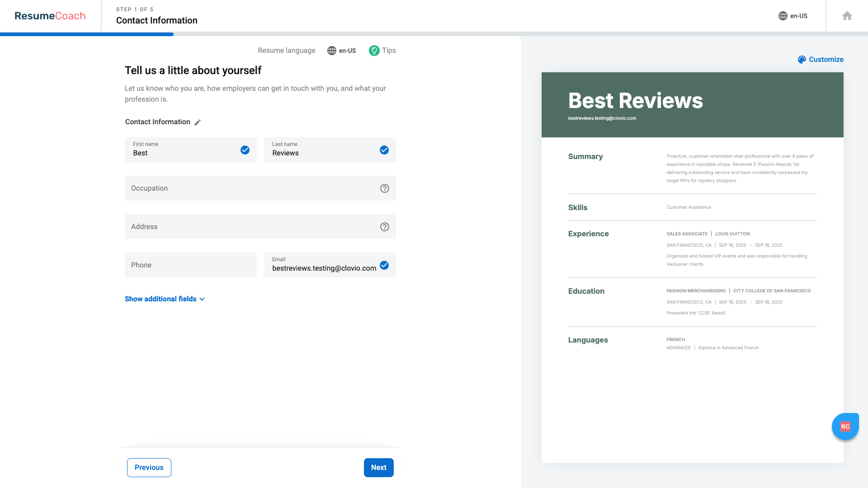Click the palette icon next to Customize

pos(802,59)
